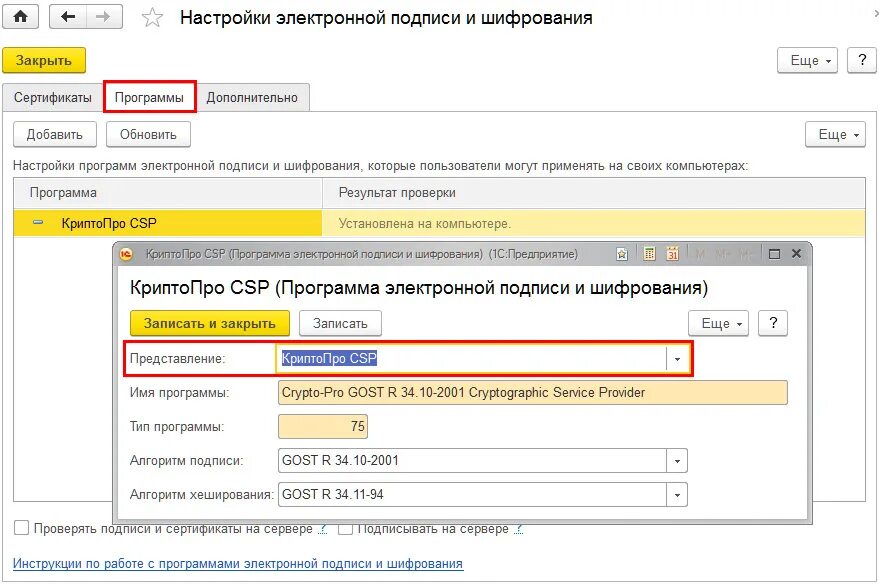Expand Алгоритм подписи dropdown list
This screenshot has height=585, width=879.
pos(677,461)
